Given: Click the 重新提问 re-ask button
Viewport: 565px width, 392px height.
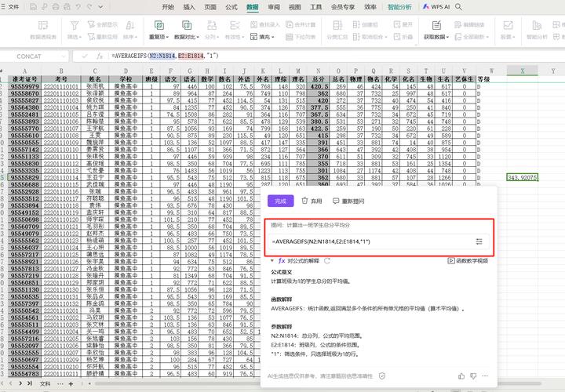Looking at the screenshot, I should point(348,201).
